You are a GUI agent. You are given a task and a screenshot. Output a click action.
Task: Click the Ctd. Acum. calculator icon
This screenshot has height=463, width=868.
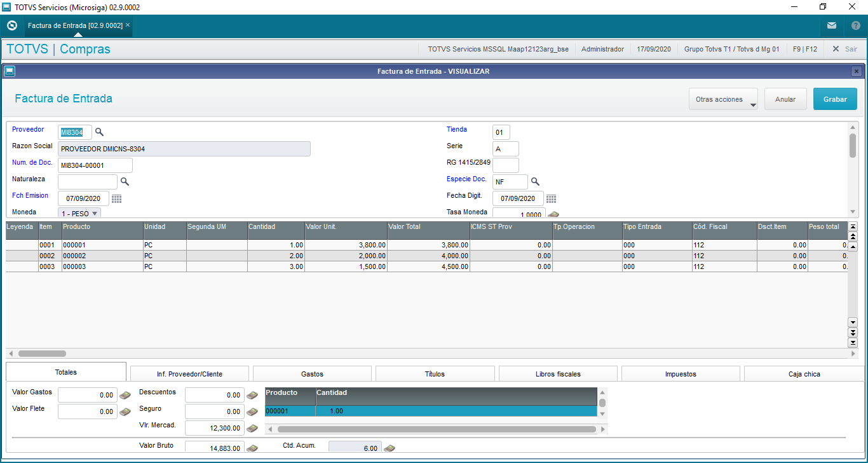(390, 448)
